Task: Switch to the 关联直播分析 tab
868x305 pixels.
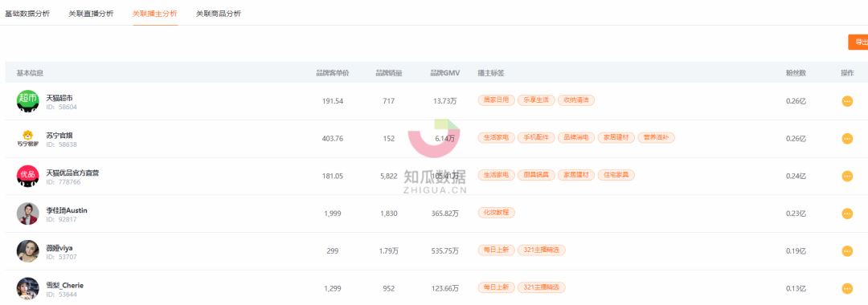Action: (91, 14)
